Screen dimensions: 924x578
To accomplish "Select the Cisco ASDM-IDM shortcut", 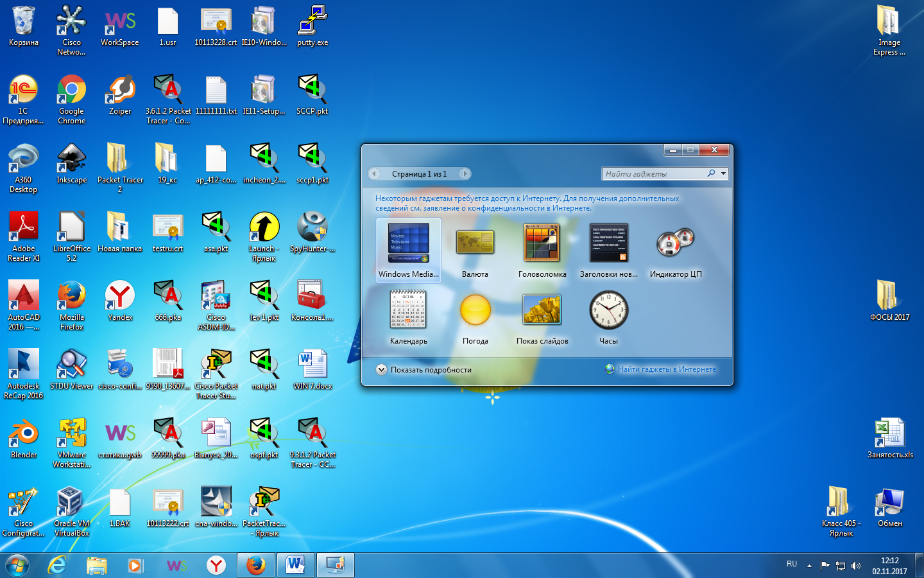I will 216,306.
